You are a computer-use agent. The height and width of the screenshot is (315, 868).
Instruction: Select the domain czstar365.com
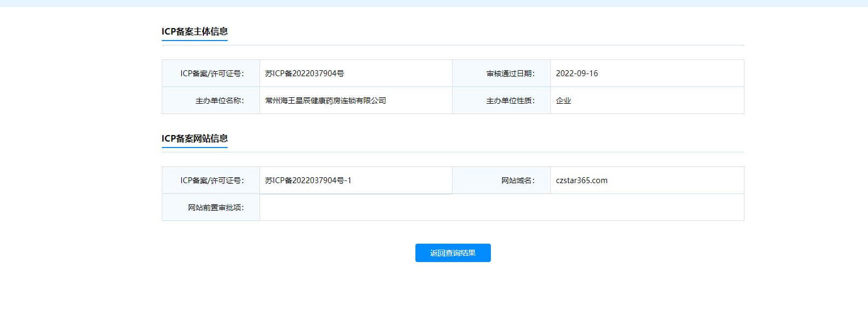582,180
